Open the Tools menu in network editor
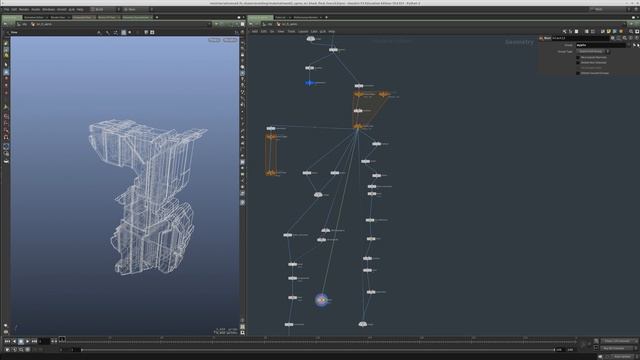This screenshot has width=640, height=360. pyautogui.click(x=291, y=31)
